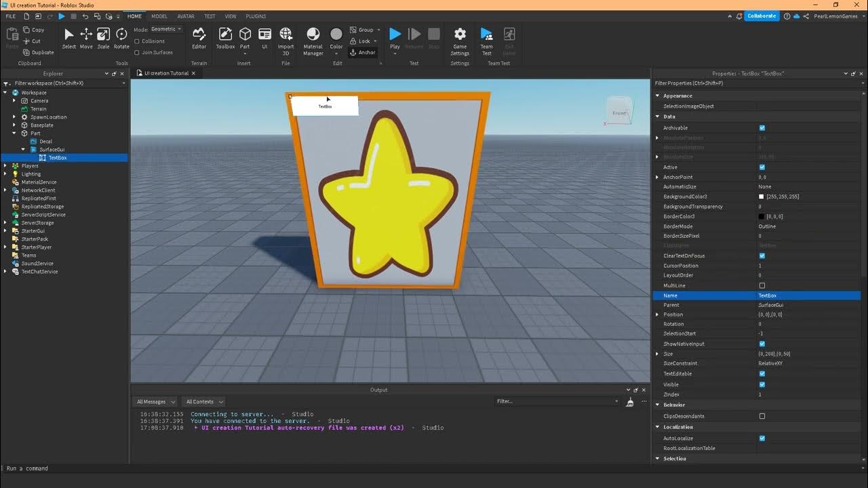The width and height of the screenshot is (868, 488).
Task: Expand the StarterGui tree node
Action: point(5,231)
